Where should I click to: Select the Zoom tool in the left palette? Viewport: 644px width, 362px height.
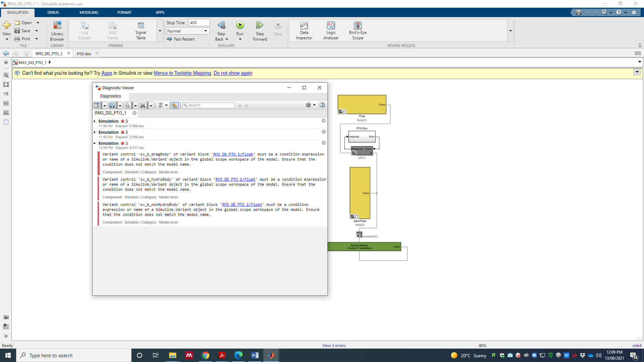[x=6, y=75]
